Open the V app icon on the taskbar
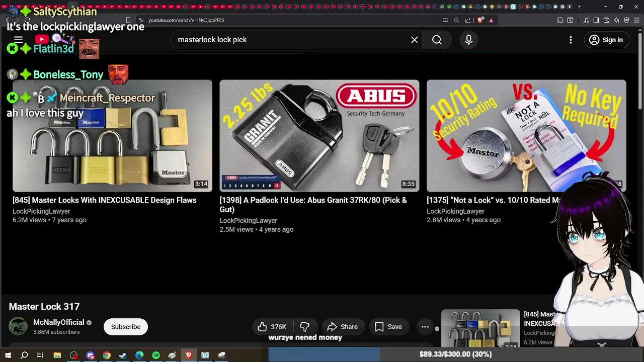The width and height of the screenshot is (644, 362). 205,355
